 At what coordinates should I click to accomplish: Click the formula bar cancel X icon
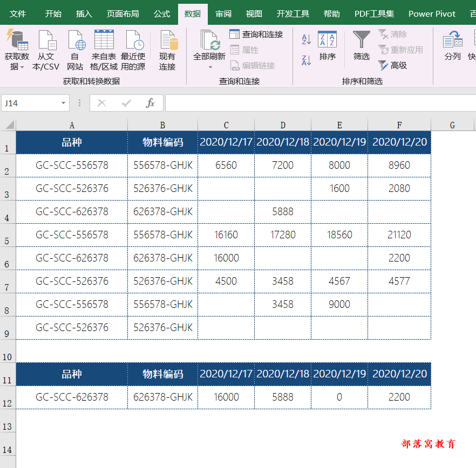click(x=101, y=103)
